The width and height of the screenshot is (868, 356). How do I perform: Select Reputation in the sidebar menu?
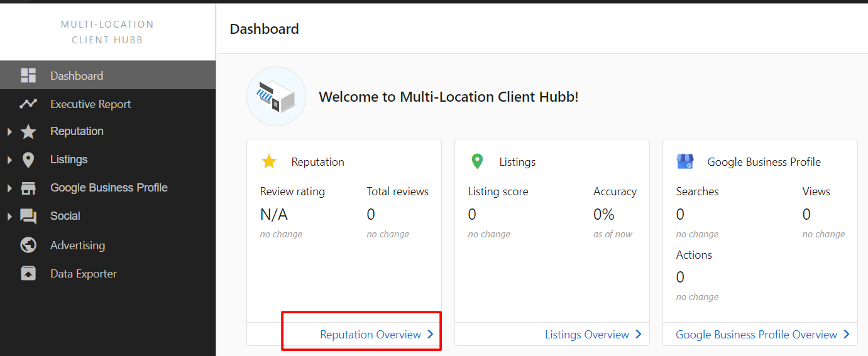click(x=107, y=131)
